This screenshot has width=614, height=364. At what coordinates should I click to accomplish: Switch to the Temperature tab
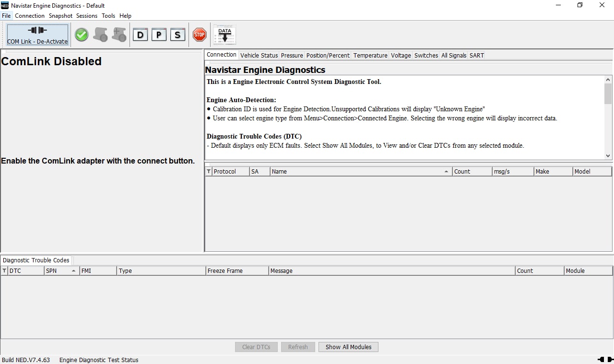coord(370,55)
